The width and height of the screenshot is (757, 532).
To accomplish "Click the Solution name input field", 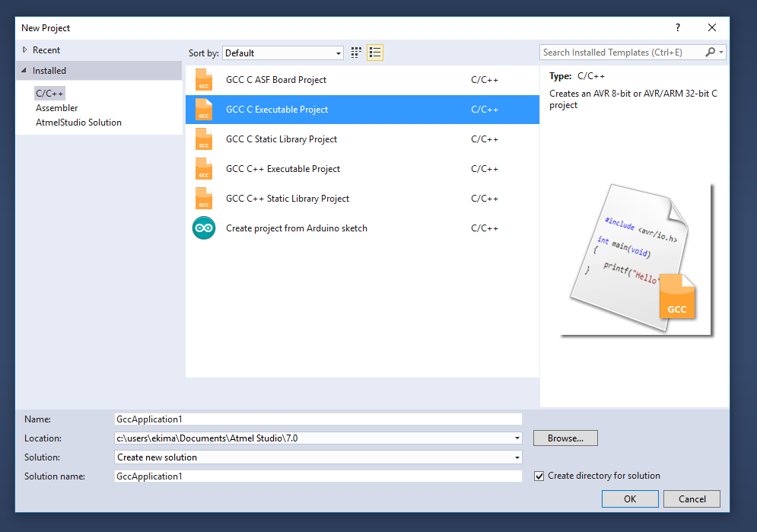I will click(318, 476).
